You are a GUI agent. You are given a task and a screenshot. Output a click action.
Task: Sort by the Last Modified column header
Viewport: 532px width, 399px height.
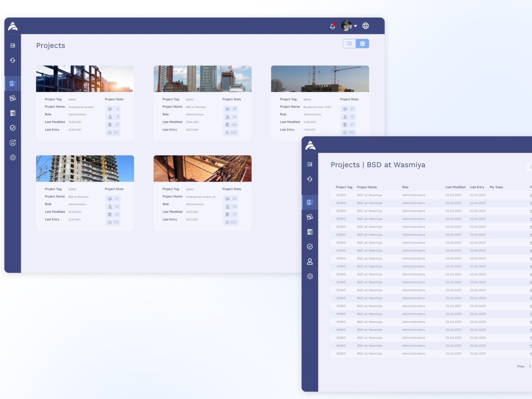(x=455, y=187)
